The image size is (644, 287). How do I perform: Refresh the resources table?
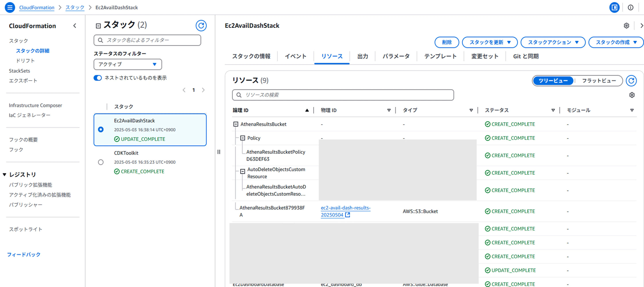coord(631,80)
